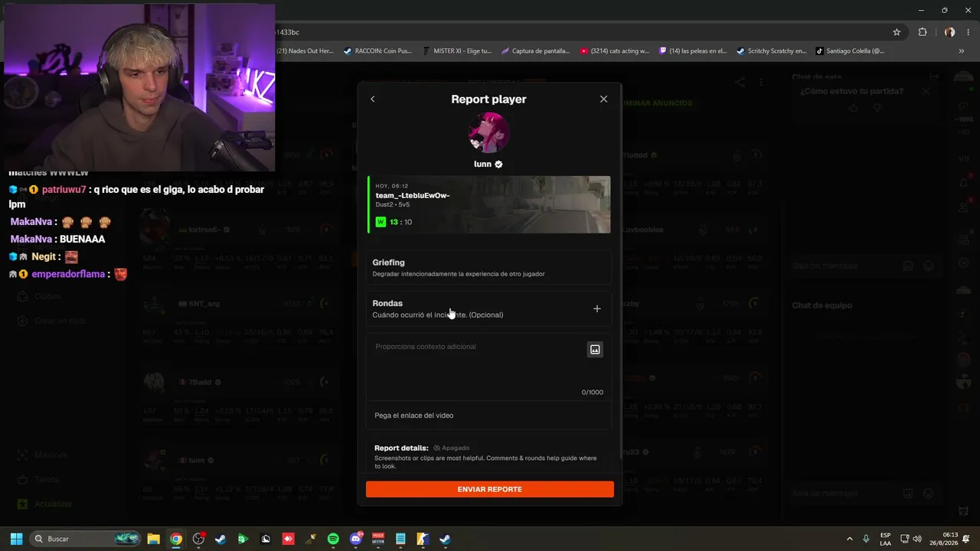Image resolution: width=980 pixels, height=551 pixels.
Task: Click the taskbar Buscar search box
Action: pos(86,539)
